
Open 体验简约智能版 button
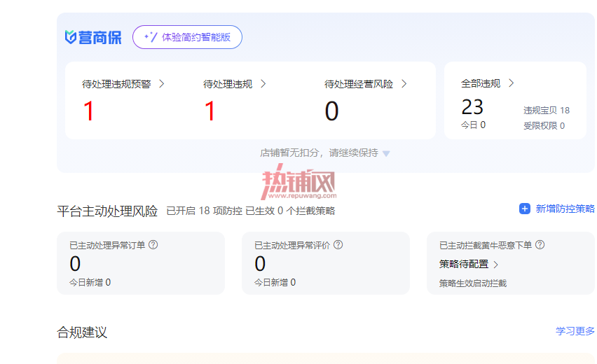(x=187, y=37)
